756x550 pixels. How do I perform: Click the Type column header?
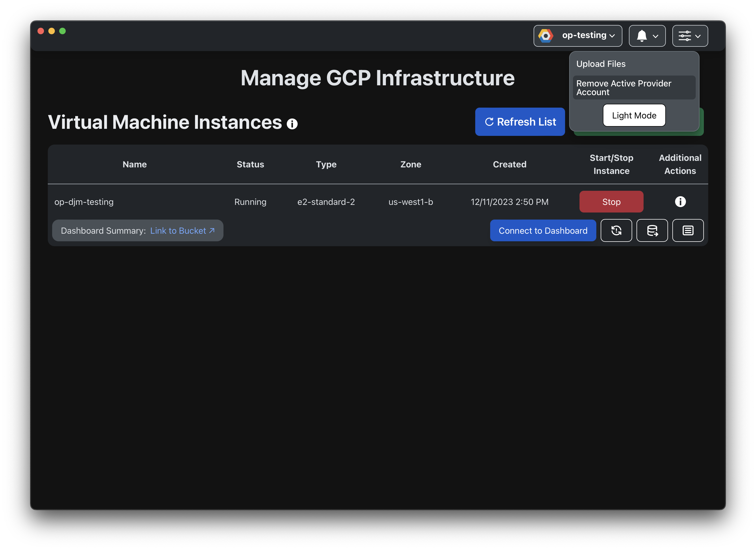point(326,164)
